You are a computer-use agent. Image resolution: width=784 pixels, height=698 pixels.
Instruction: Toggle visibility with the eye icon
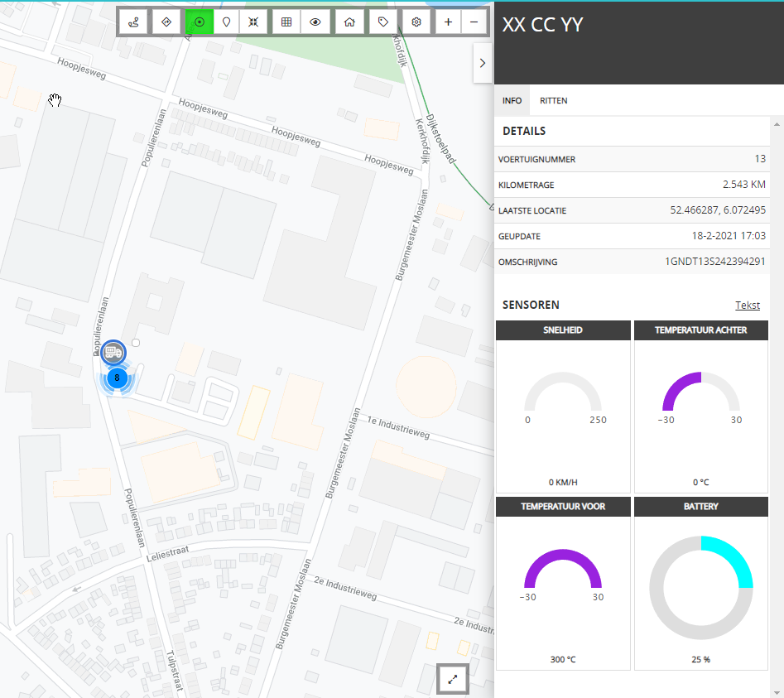[x=315, y=22]
